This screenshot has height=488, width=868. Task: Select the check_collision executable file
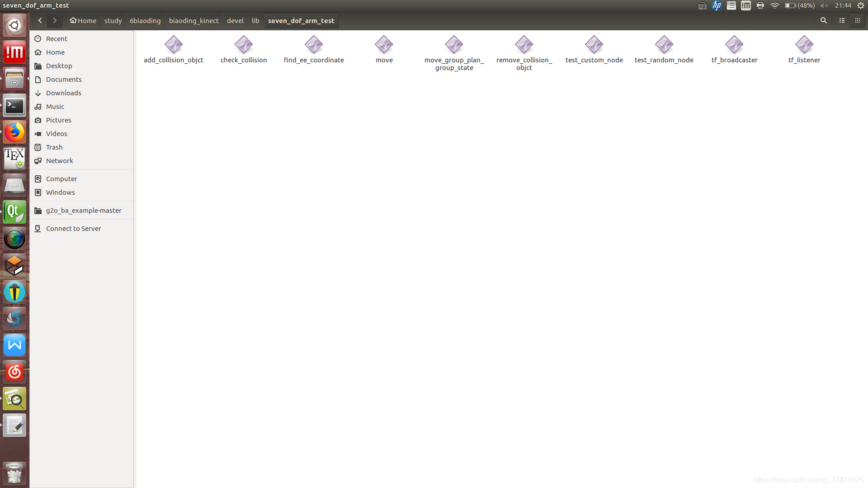pyautogui.click(x=244, y=45)
